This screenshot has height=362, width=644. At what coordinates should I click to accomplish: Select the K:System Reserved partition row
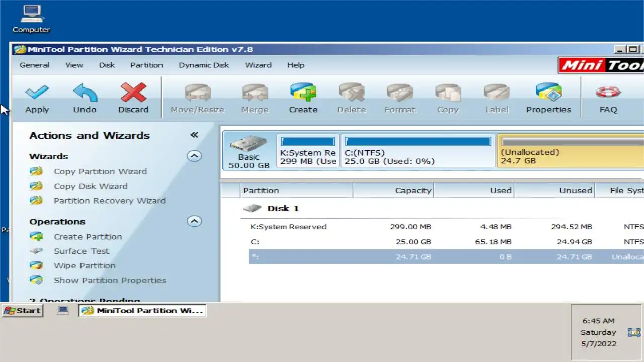(x=446, y=227)
